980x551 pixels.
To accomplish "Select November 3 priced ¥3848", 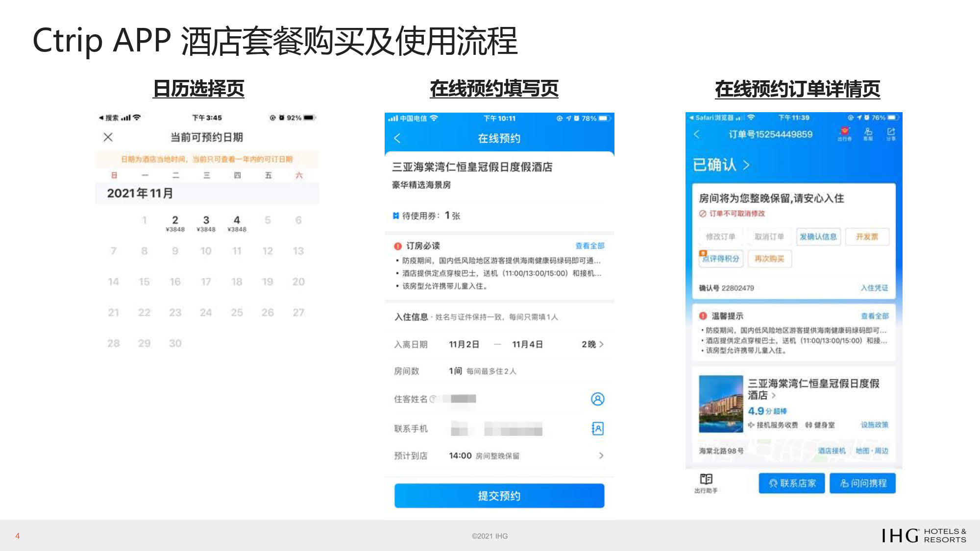I will pyautogui.click(x=206, y=223).
